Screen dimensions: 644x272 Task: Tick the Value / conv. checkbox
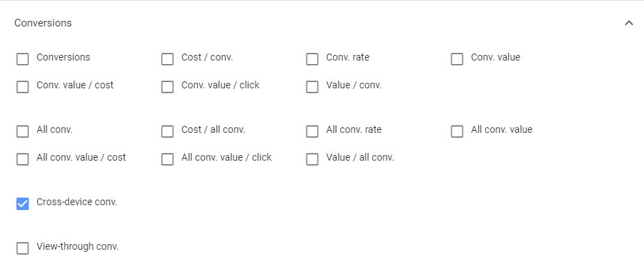pyautogui.click(x=312, y=87)
